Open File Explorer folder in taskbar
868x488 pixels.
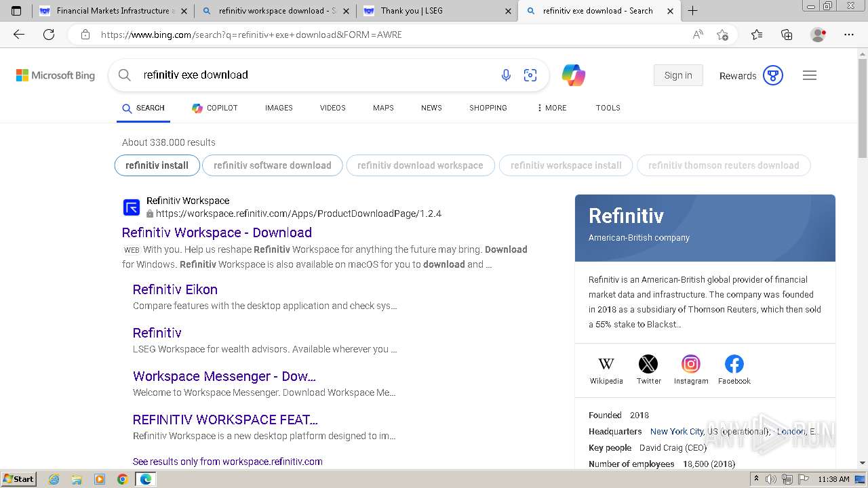77,479
